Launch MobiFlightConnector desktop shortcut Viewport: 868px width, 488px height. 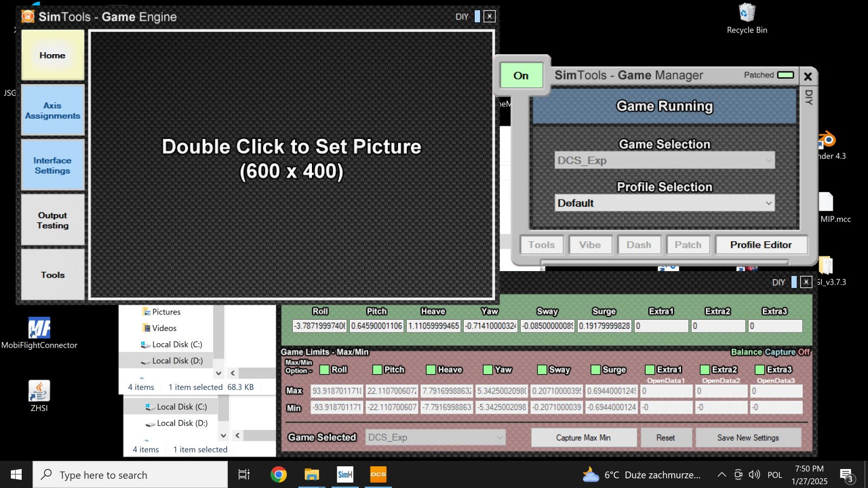point(39,333)
